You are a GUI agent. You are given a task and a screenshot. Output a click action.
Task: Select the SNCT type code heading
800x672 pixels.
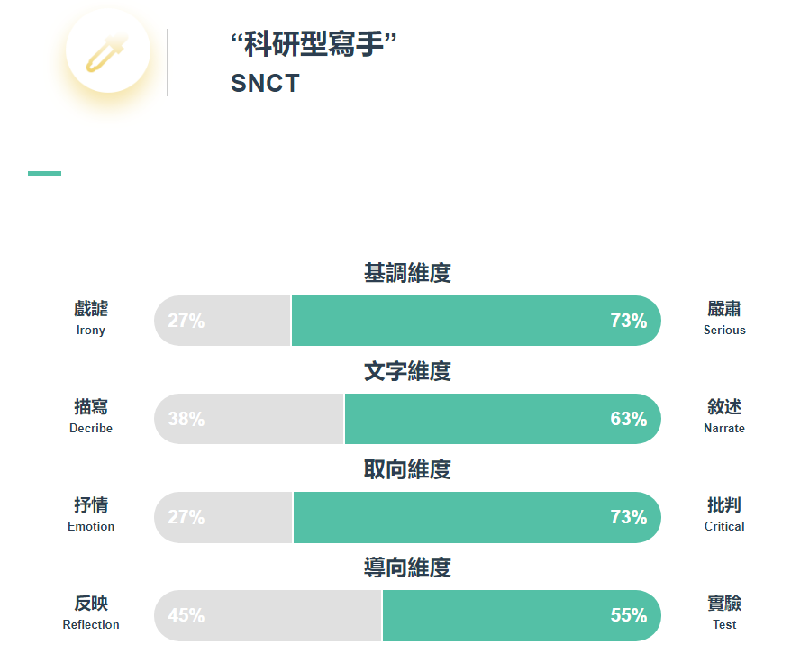265,83
